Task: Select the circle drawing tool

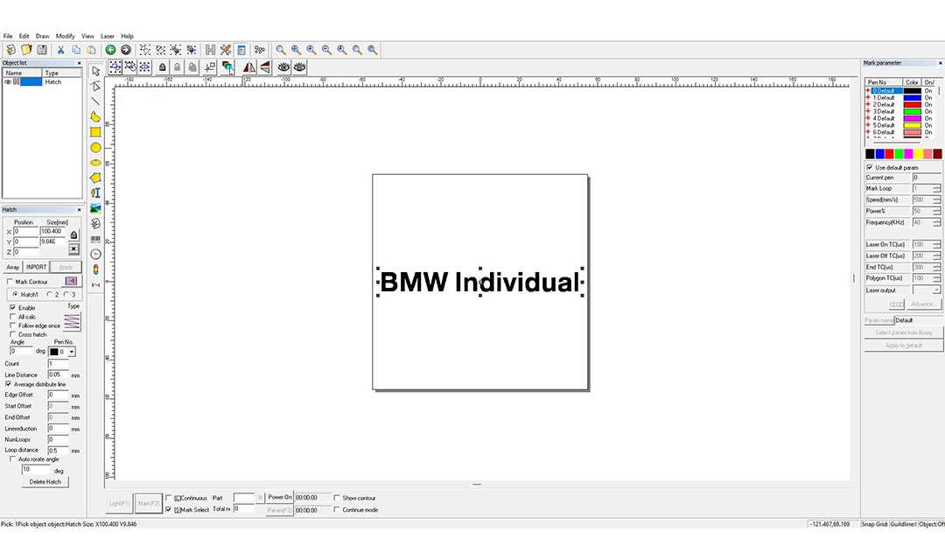Action: (96, 148)
